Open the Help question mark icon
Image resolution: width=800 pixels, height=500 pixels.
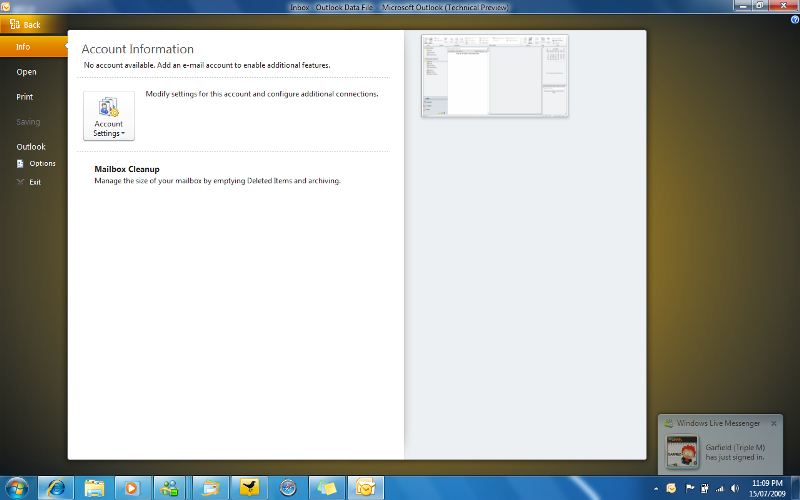coord(794,20)
